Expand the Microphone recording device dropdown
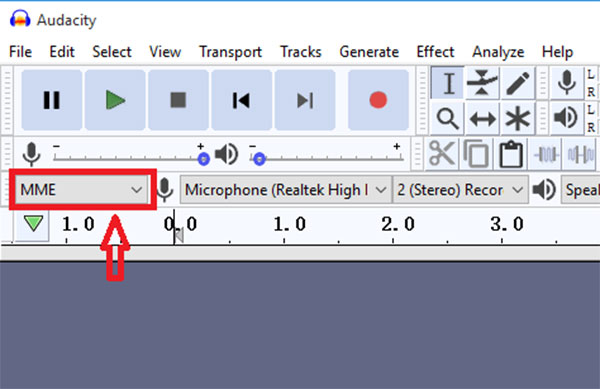The width and height of the screenshot is (600, 389). pos(286,189)
